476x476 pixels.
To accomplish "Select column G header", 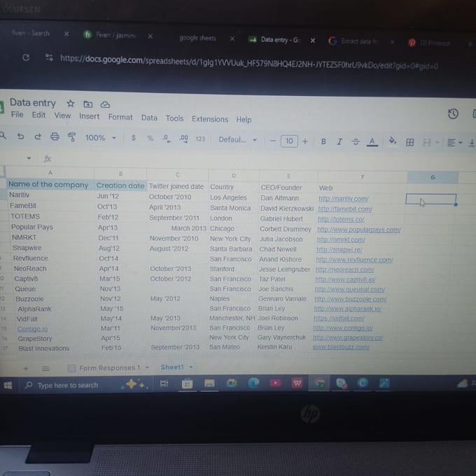I will click(433, 177).
